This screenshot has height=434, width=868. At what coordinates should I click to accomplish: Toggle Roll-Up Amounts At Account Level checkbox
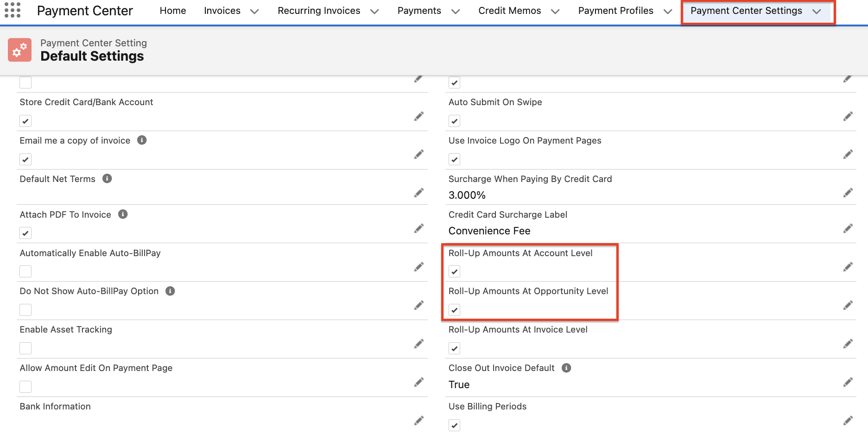(x=455, y=272)
